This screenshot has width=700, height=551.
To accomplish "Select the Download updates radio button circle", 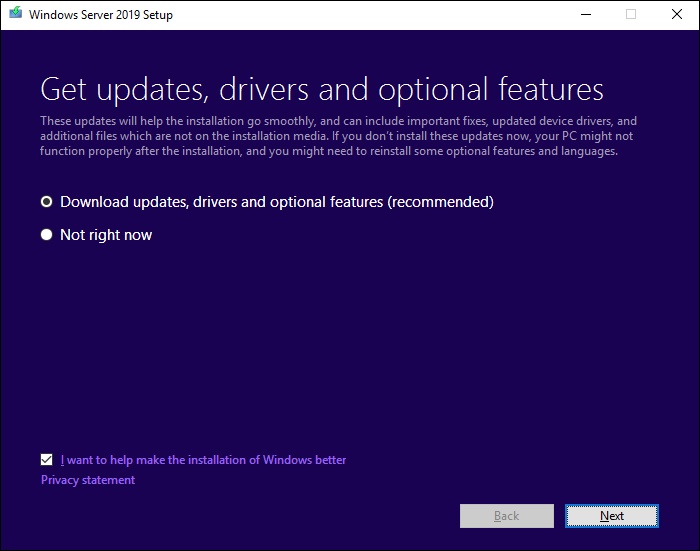I will click(46, 202).
